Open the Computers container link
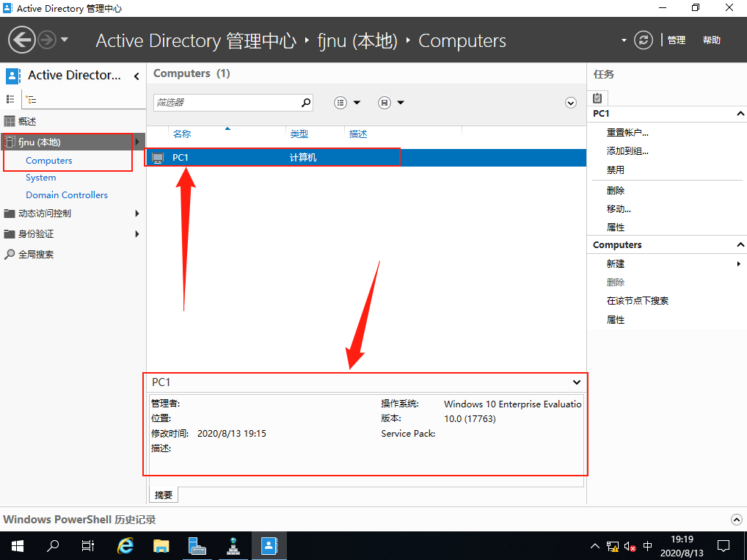The image size is (747, 560). point(49,161)
